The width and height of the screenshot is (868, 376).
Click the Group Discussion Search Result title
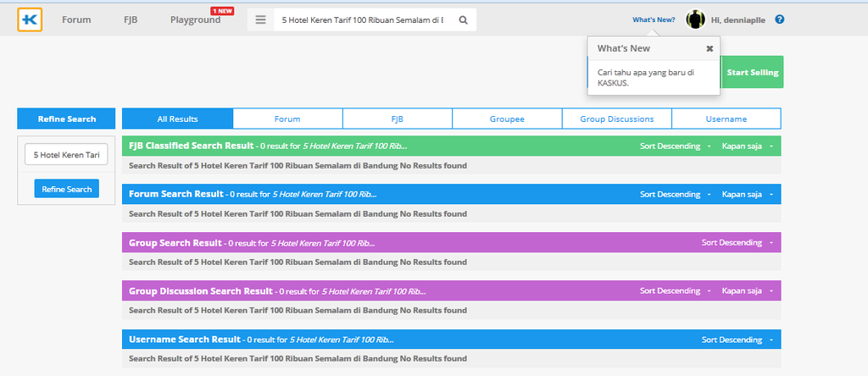tap(201, 290)
